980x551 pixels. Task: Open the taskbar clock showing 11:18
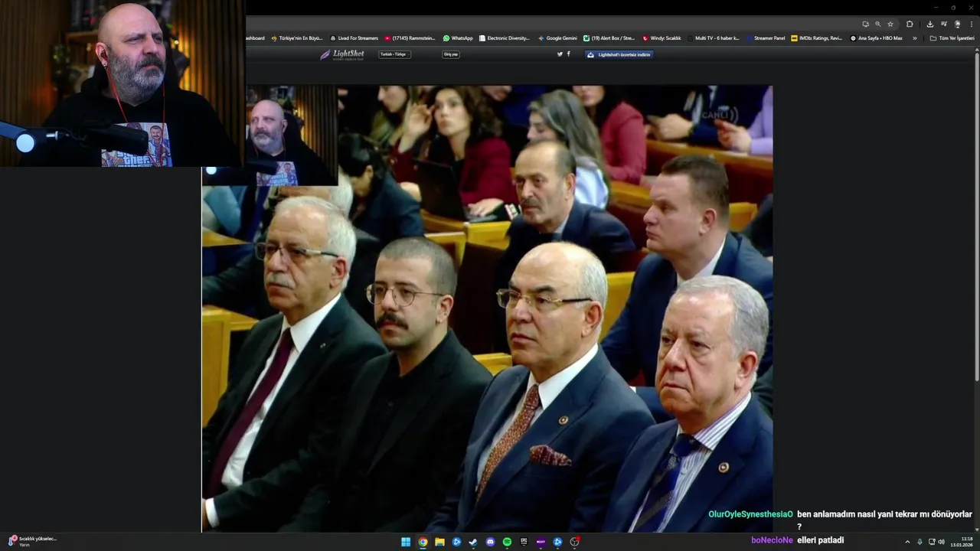(962, 542)
